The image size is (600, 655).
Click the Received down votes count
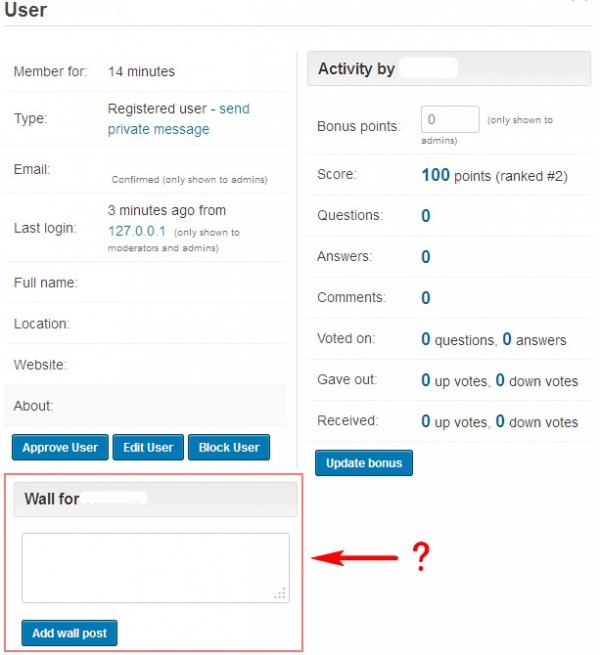point(500,421)
